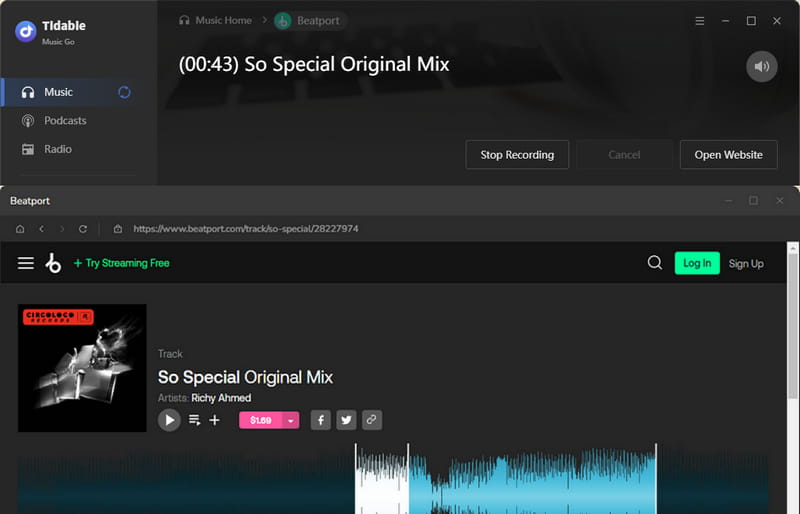800x514 pixels.
Task: Open artist Richy Ahmed
Action: coord(221,398)
